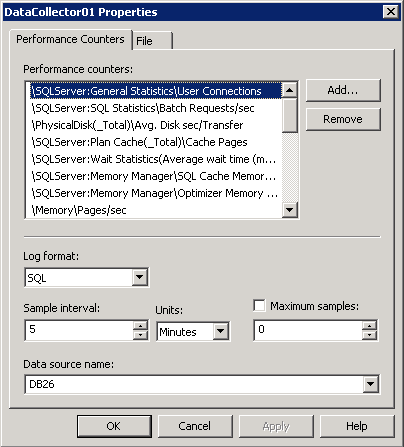
Task: Decrease the Maximum samples value
Action: (x=369, y=334)
